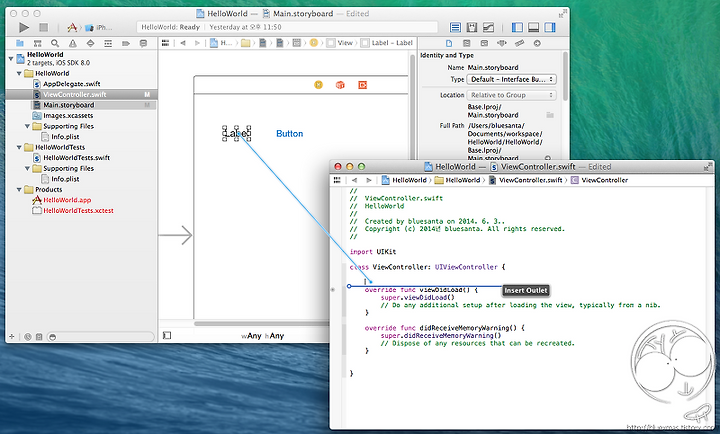
Task: Open the Test navigator
Action: 90,43
